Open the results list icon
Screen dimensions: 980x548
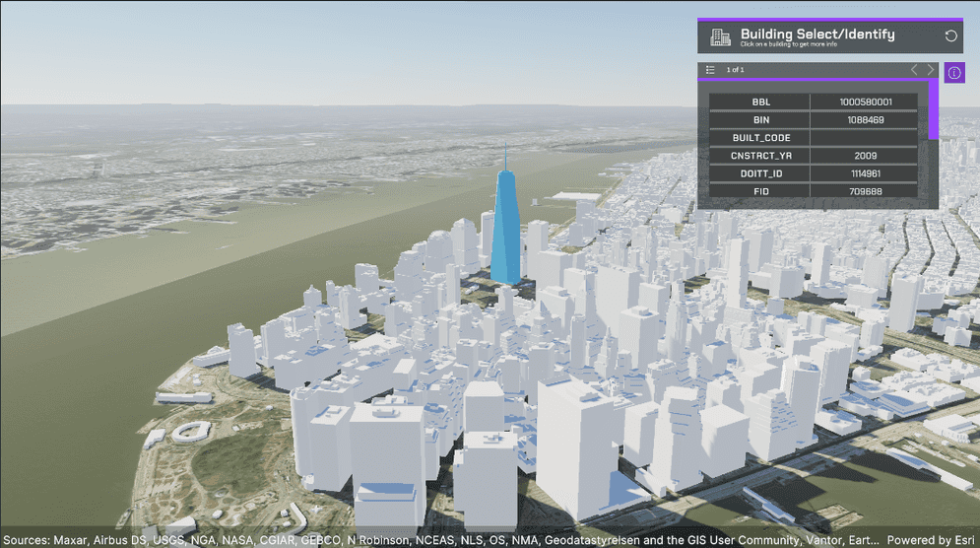(x=710, y=70)
